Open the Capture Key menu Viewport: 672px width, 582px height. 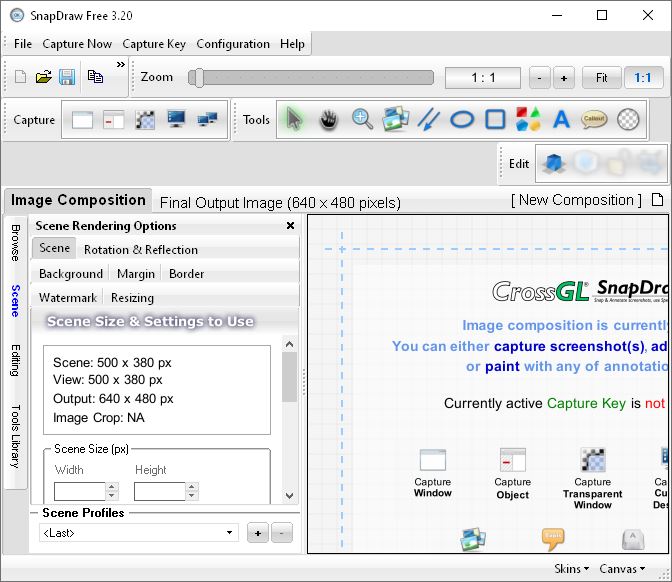click(x=154, y=44)
